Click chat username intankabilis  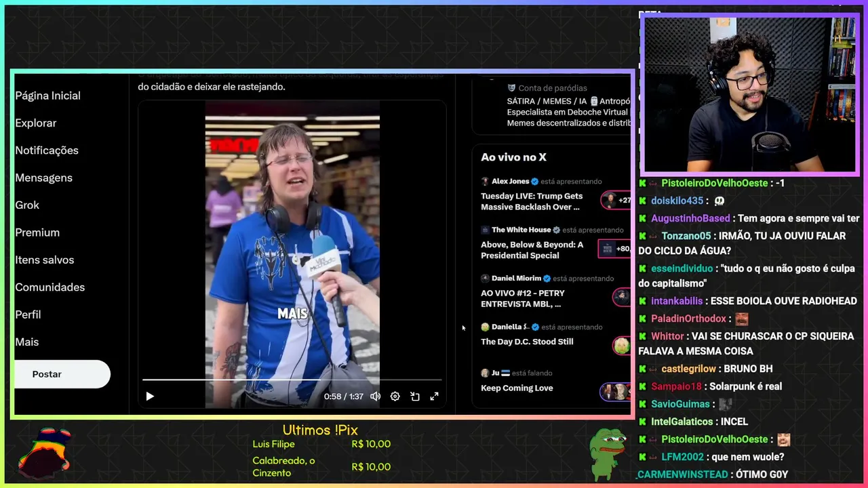click(677, 301)
